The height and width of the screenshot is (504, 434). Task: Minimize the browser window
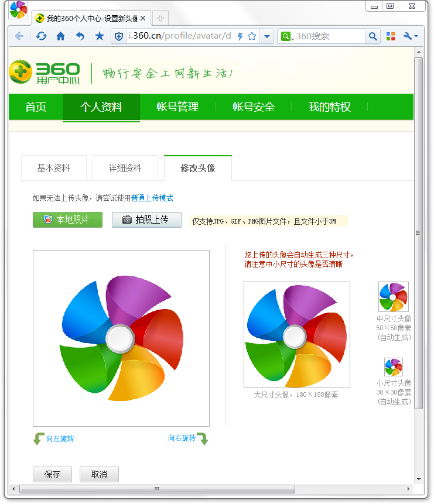[374, 6]
